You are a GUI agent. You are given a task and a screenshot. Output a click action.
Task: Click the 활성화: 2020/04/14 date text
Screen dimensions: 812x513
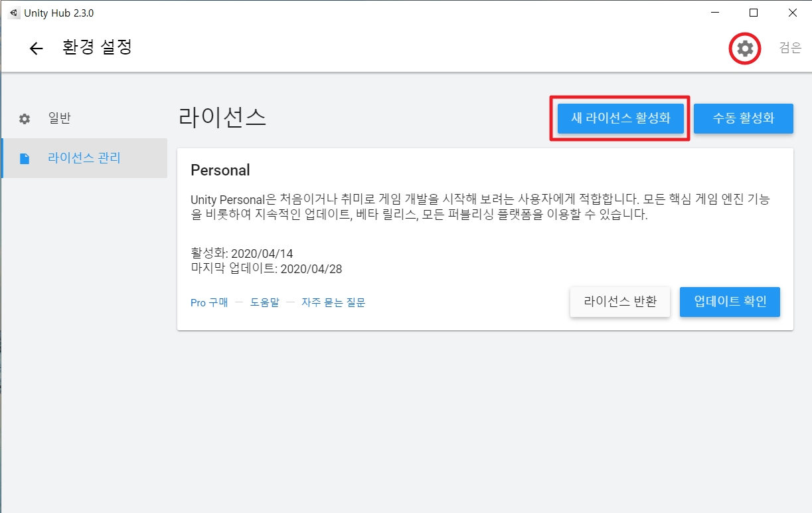click(242, 254)
